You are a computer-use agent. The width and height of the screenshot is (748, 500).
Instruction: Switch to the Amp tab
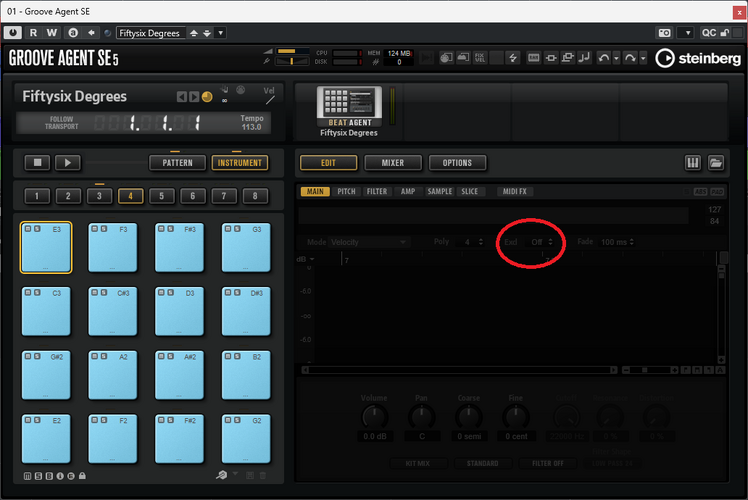click(x=408, y=191)
